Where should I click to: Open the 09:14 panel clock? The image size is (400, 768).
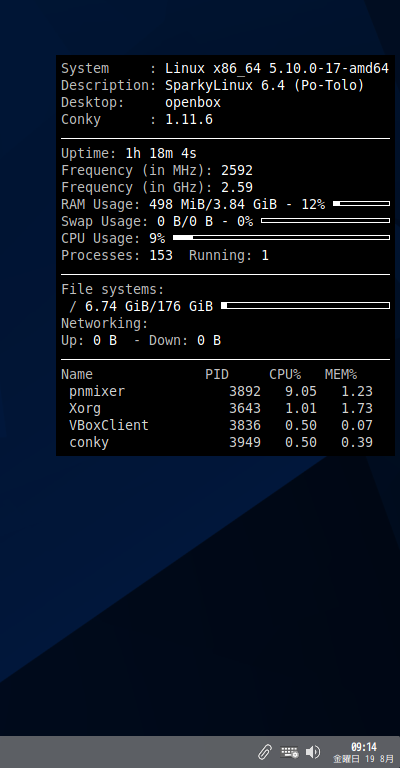(364, 747)
